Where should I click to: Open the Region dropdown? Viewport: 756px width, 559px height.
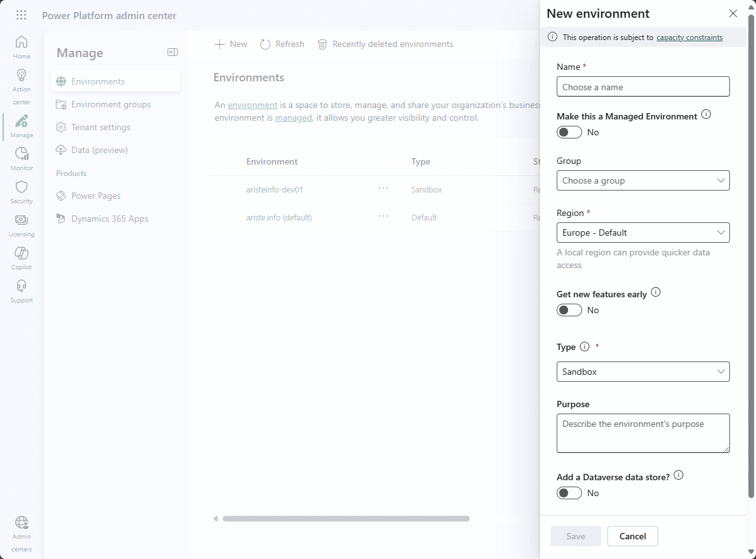[x=642, y=232]
